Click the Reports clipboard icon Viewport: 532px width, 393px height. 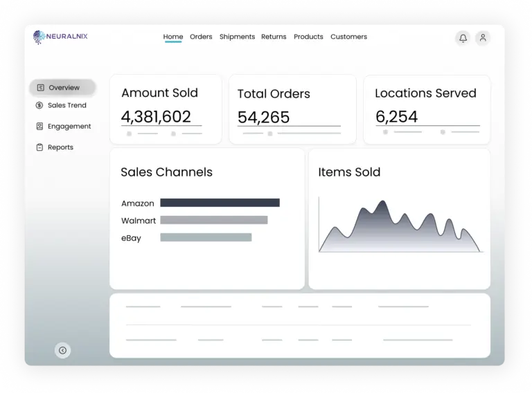(x=40, y=147)
